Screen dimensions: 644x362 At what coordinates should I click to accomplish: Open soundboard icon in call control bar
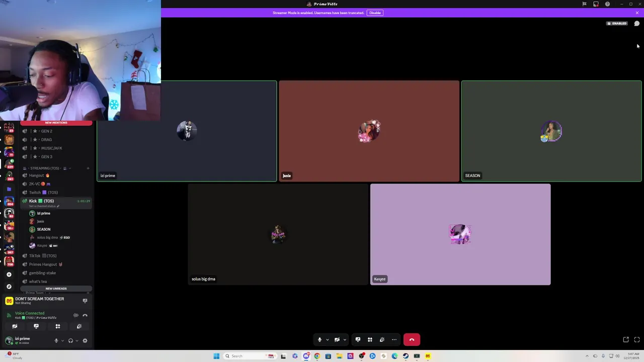[382, 340]
